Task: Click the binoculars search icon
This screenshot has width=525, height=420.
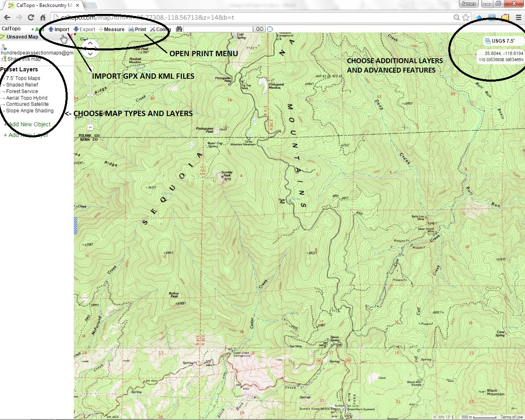Action: [179, 29]
